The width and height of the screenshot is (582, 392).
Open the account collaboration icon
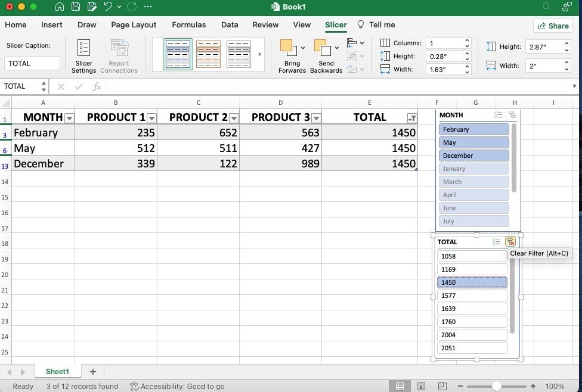coord(566,7)
